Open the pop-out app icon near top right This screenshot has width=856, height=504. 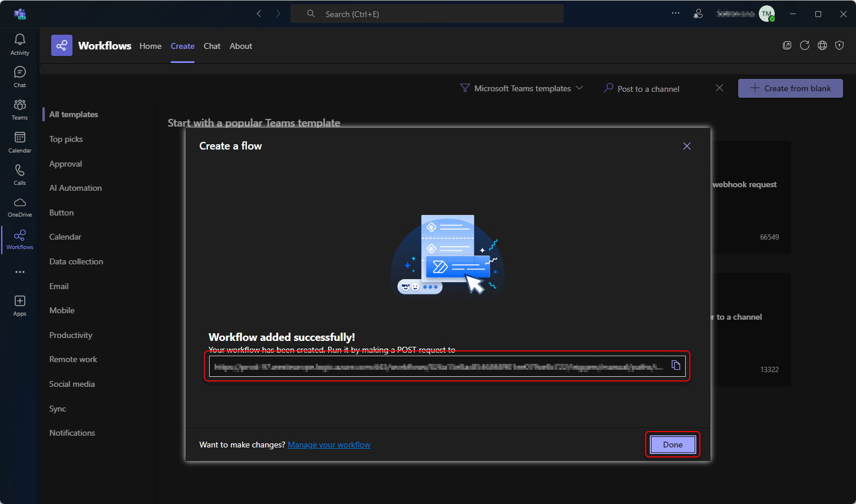[787, 45]
